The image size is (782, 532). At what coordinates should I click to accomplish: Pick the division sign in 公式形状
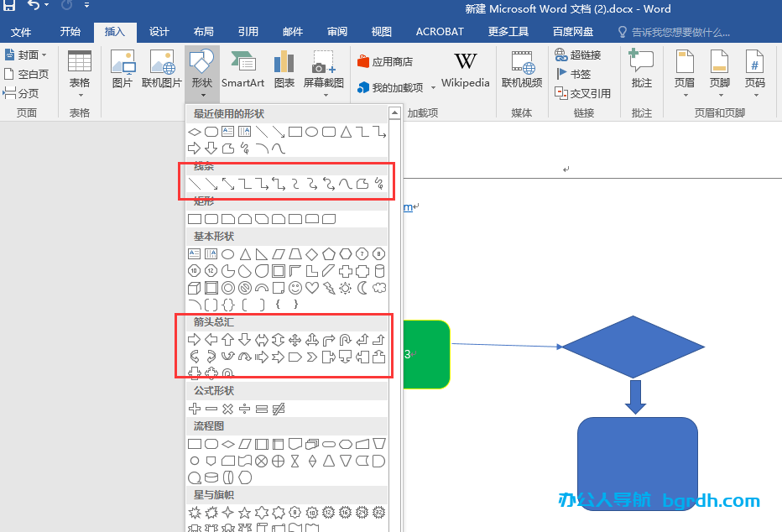pyautogui.click(x=244, y=409)
